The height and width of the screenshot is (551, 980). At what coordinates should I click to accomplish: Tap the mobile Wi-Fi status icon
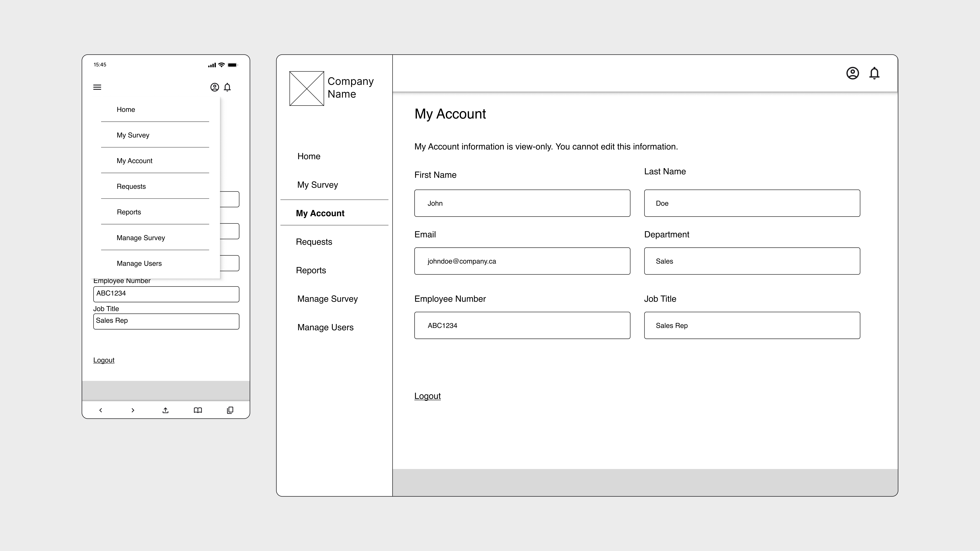pyautogui.click(x=221, y=65)
